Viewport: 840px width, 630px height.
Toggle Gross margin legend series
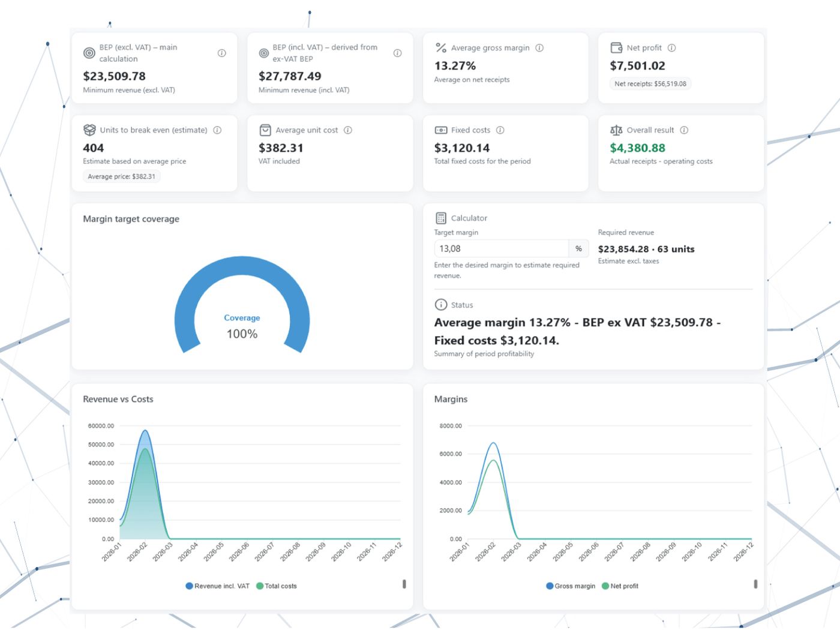[x=571, y=586]
